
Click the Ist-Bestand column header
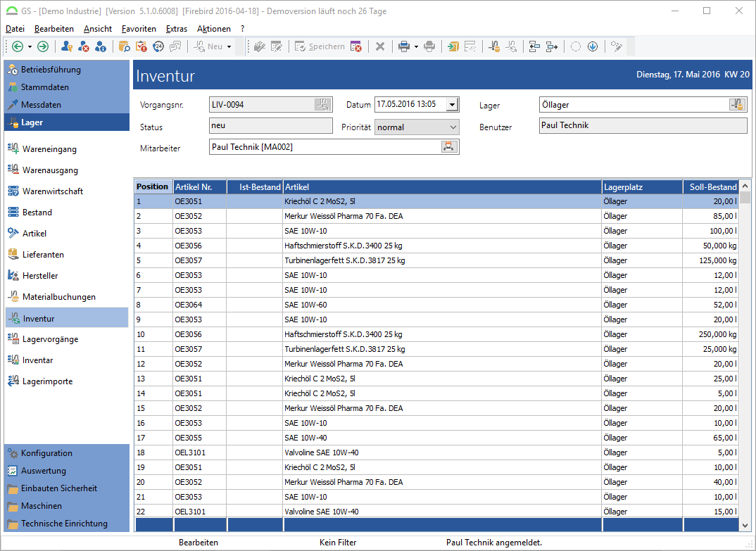255,187
